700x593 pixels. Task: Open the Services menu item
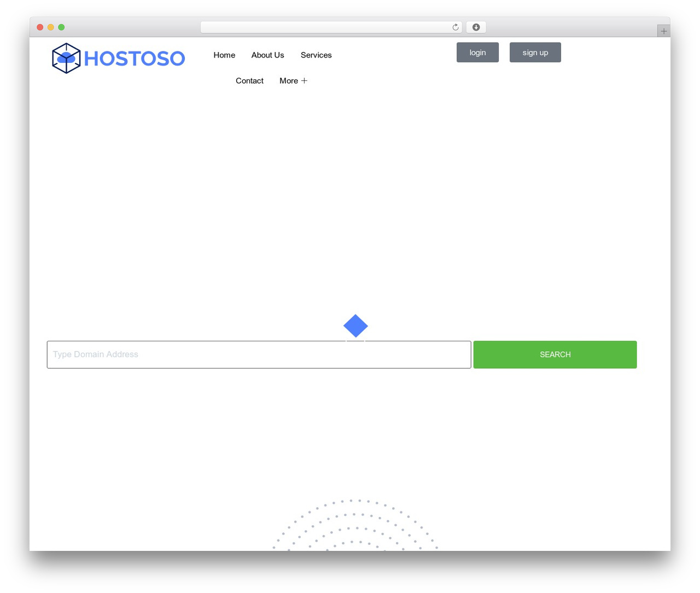coord(316,55)
